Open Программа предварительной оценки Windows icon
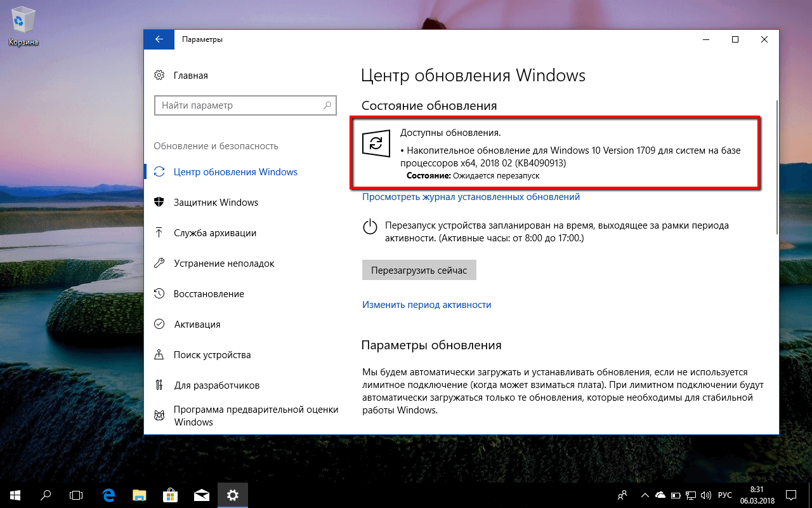Viewport: 812px width, 508px height. [159, 415]
